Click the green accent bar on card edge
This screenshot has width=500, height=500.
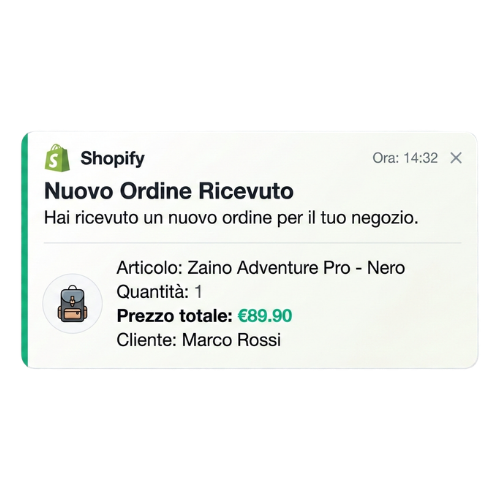(25, 250)
